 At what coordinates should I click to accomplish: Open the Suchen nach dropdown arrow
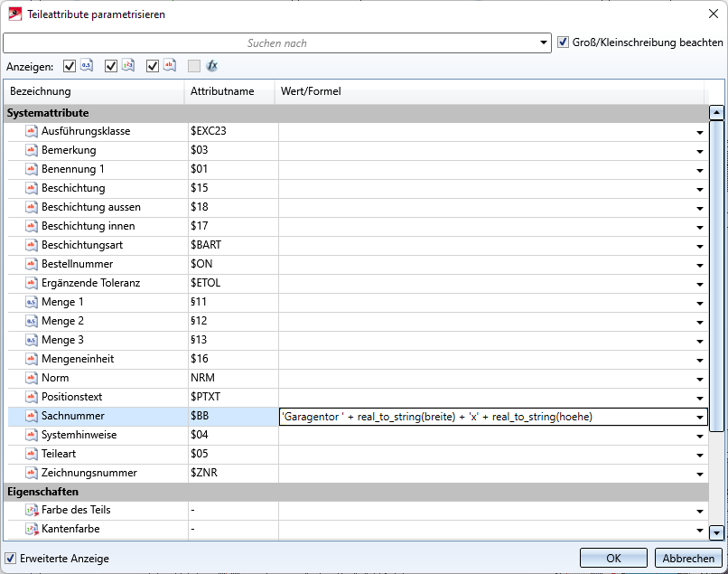(x=543, y=43)
